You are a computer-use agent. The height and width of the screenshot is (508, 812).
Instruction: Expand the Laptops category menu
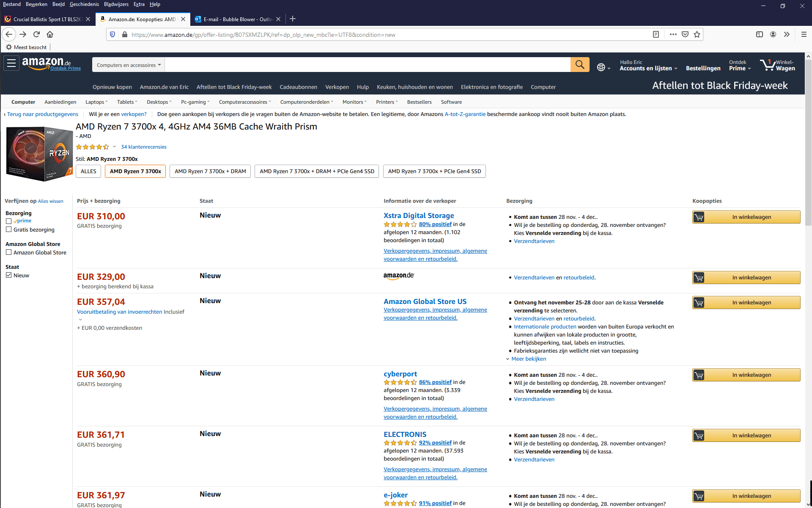tap(96, 102)
